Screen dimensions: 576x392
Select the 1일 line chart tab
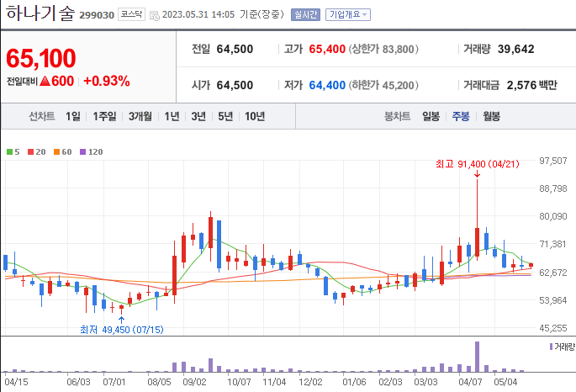click(x=72, y=116)
